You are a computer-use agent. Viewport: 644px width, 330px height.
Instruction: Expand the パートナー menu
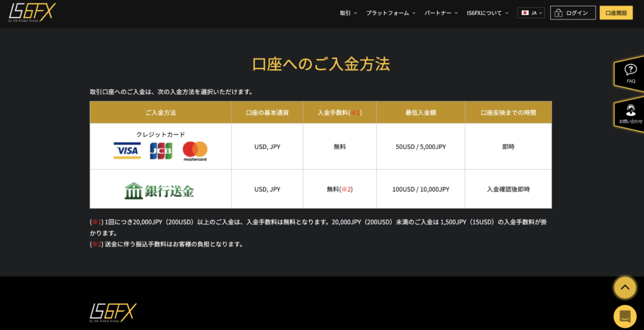point(441,13)
